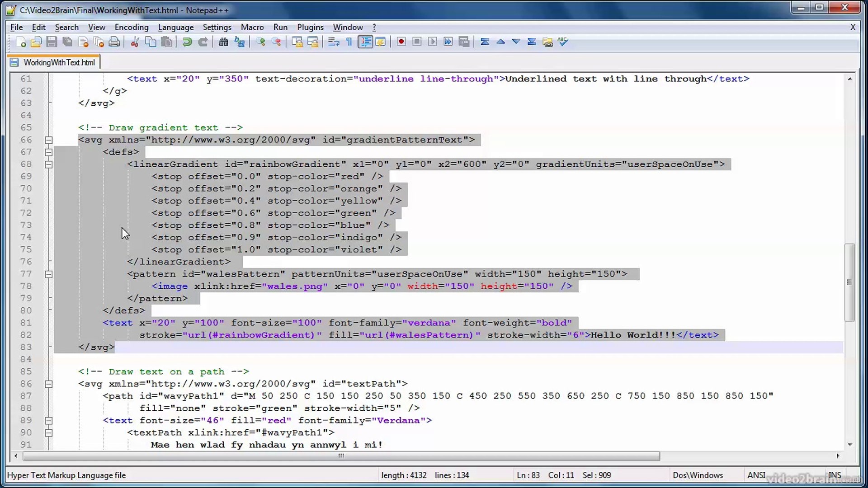Run macro multiple times icon
Viewport: 868px width, 488px height.
448,42
